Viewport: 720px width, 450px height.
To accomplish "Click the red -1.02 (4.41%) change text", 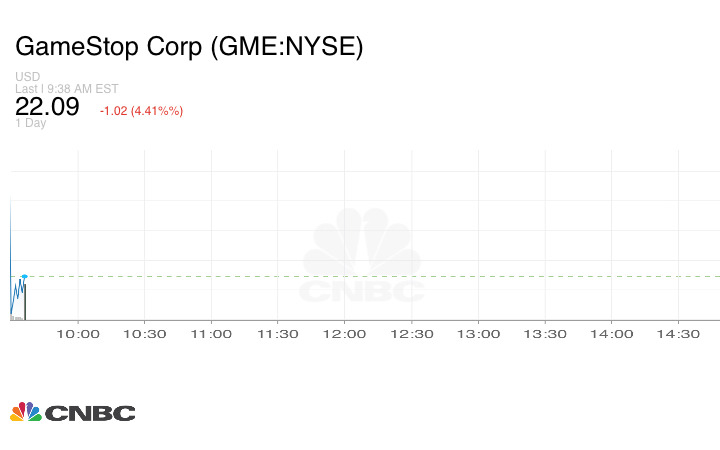I will click(x=141, y=111).
